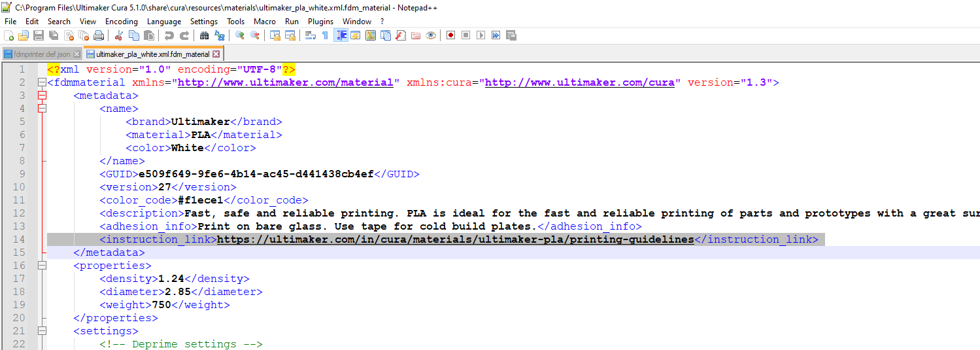Toggle Word Wrap in the toolbar
Screen dimensions: 980x350
[x=310, y=35]
